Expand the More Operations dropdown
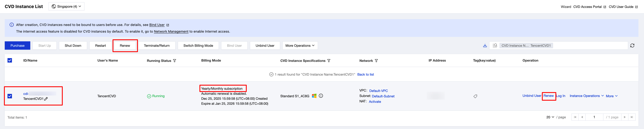644x129 pixels. click(x=300, y=46)
